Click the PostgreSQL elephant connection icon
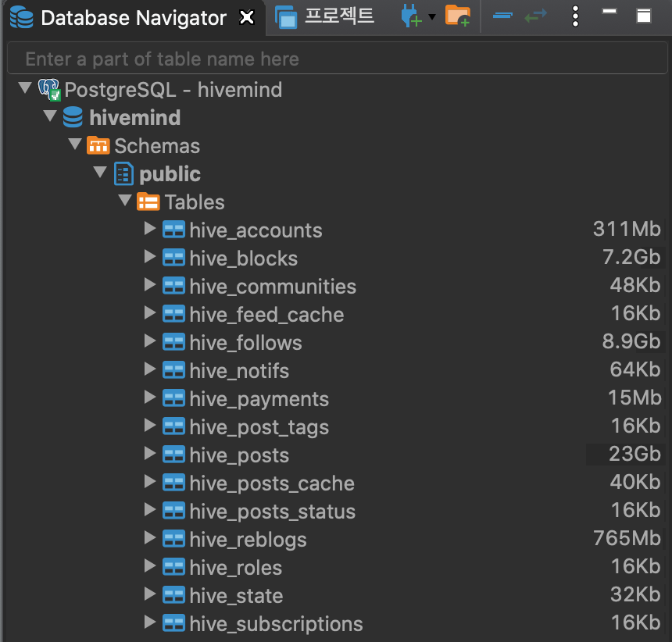The image size is (672, 642). pyautogui.click(x=49, y=90)
